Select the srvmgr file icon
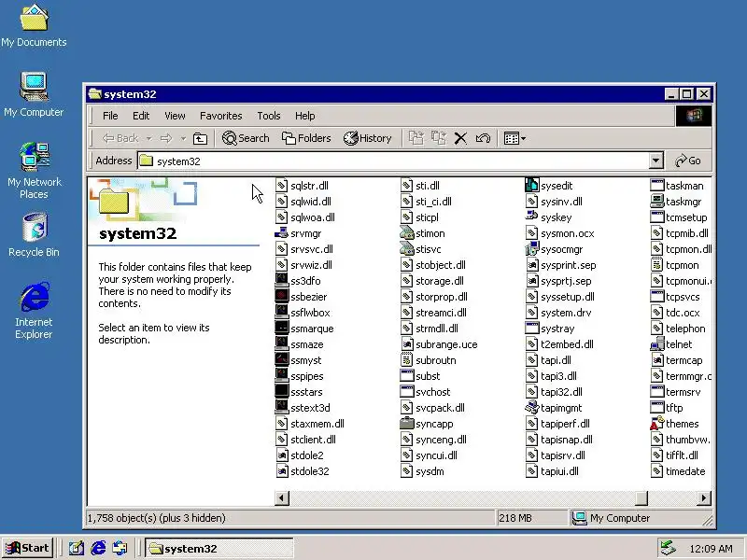The height and width of the screenshot is (560, 747). coord(282,232)
